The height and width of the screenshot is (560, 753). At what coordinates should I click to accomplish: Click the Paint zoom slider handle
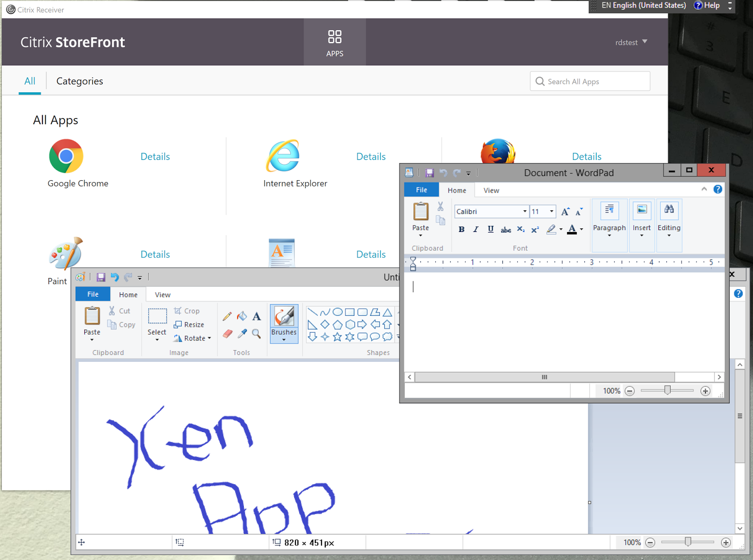[688, 542]
